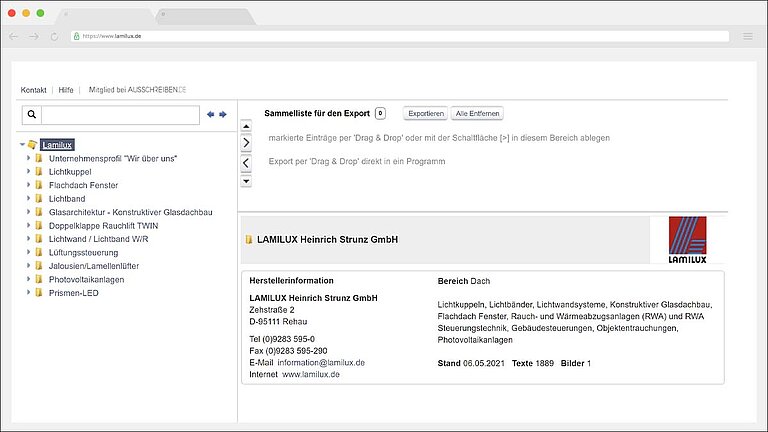768x432 pixels.
Task: Open www.lamilux.de internet link
Action: [311, 375]
